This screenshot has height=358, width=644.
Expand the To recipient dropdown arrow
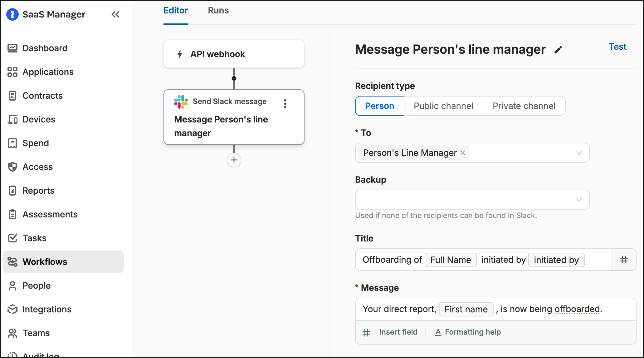[579, 153]
